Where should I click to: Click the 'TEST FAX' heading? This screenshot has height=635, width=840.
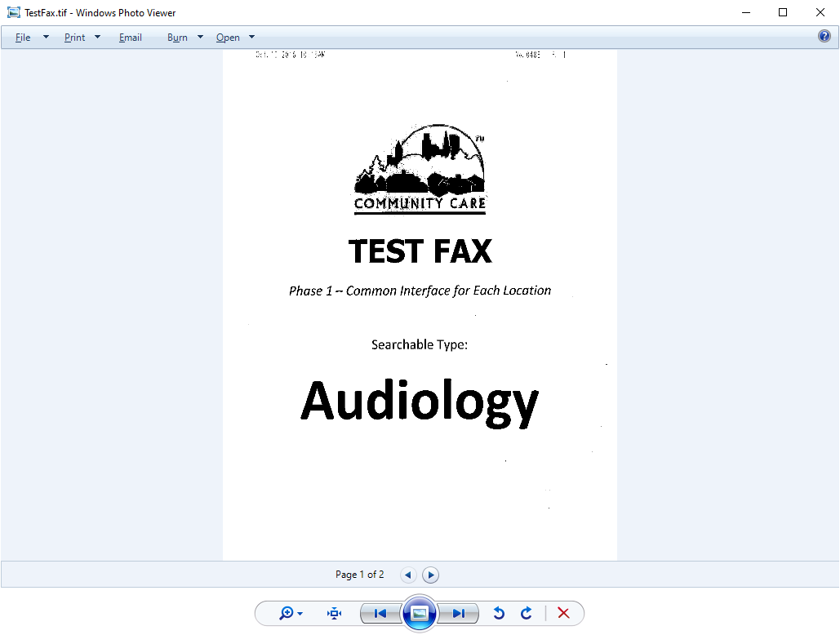[x=420, y=251]
